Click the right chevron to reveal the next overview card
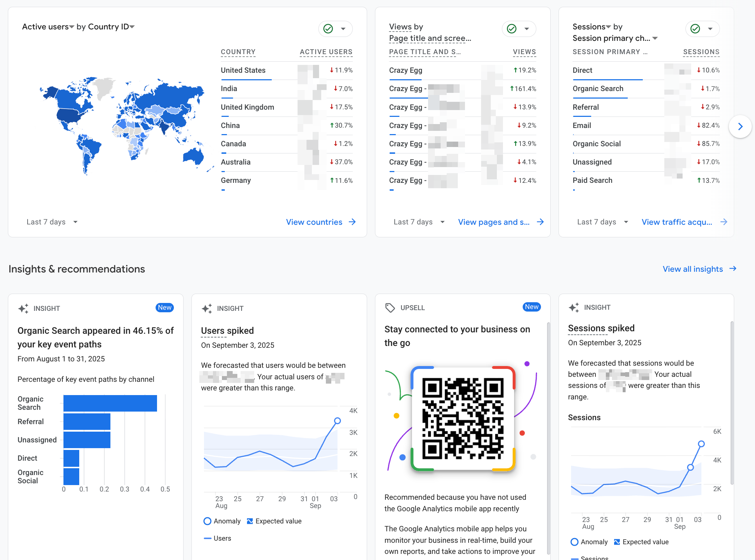 [740, 127]
